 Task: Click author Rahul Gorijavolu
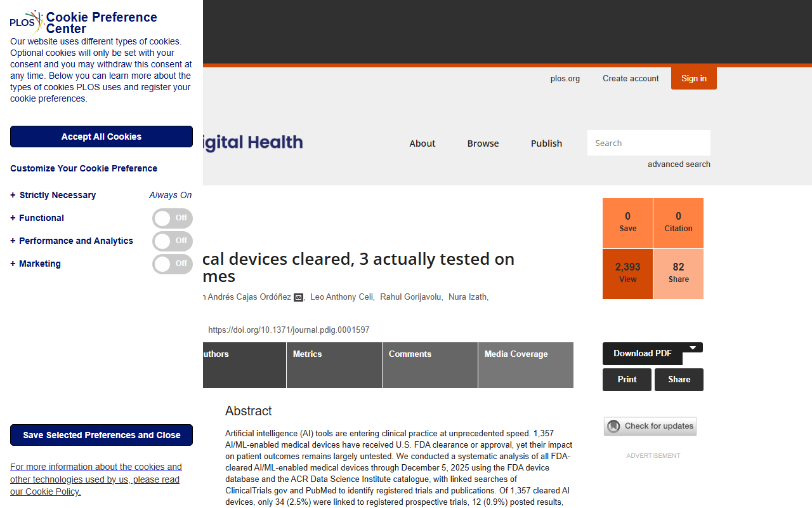click(x=411, y=297)
